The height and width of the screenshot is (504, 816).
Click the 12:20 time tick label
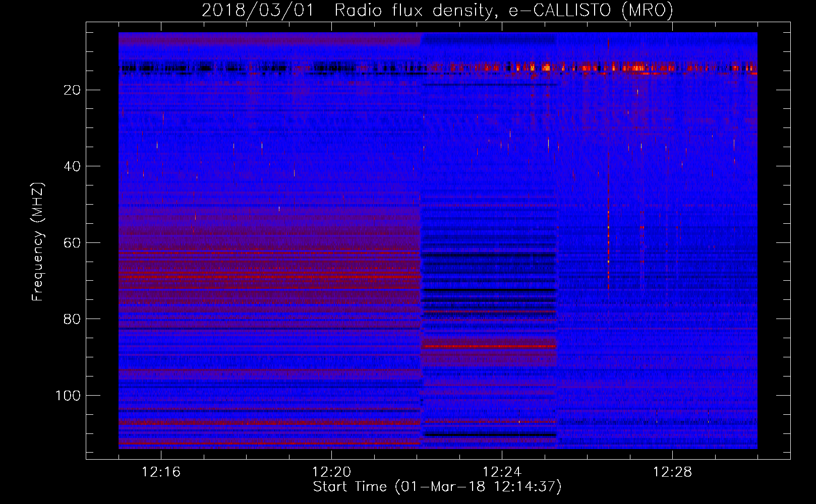[x=331, y=472]
